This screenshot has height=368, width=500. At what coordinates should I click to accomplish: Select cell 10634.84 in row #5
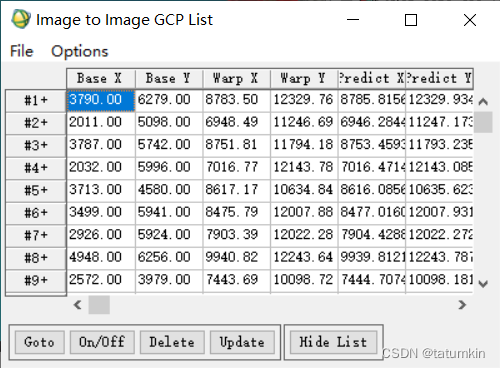pos(304,190)
